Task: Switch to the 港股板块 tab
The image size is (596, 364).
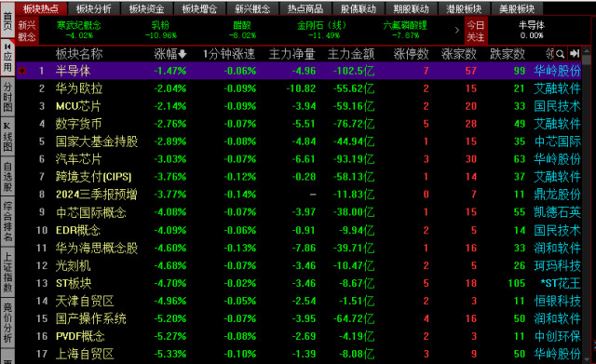Action: (x=464, y=8)
